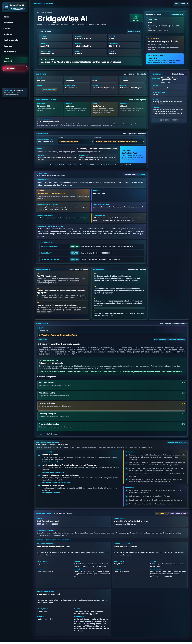Toggle the OPS MODE switch
Viewport: 192px width, 644px height.
click(15, 68)
